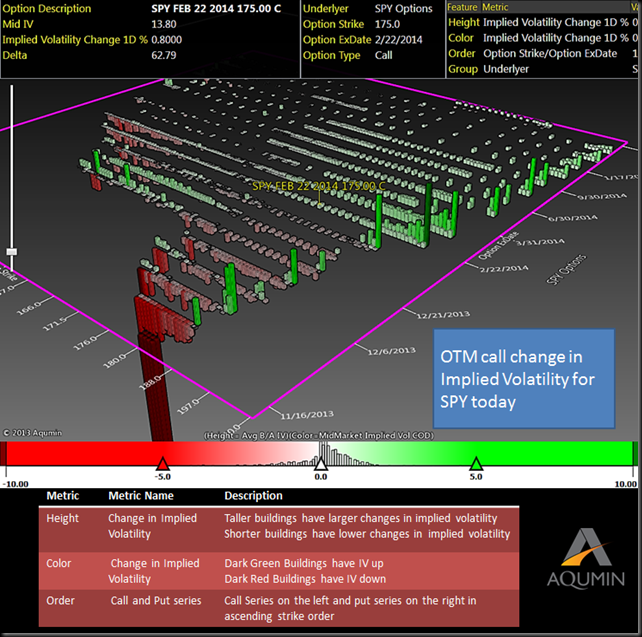Click the 'SPY Options' group label on chart floor

(x=566, y=269)
